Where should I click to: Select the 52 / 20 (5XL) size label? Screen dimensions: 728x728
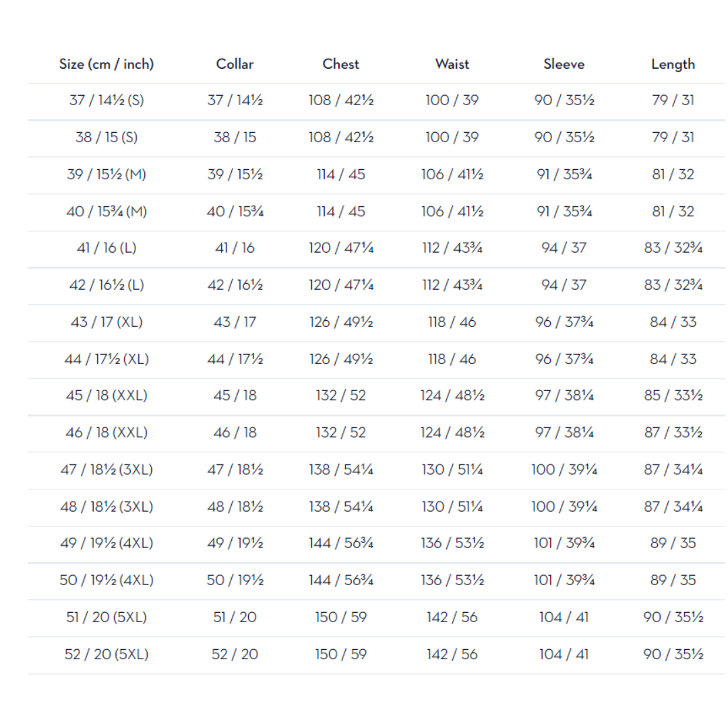(107, 655)
